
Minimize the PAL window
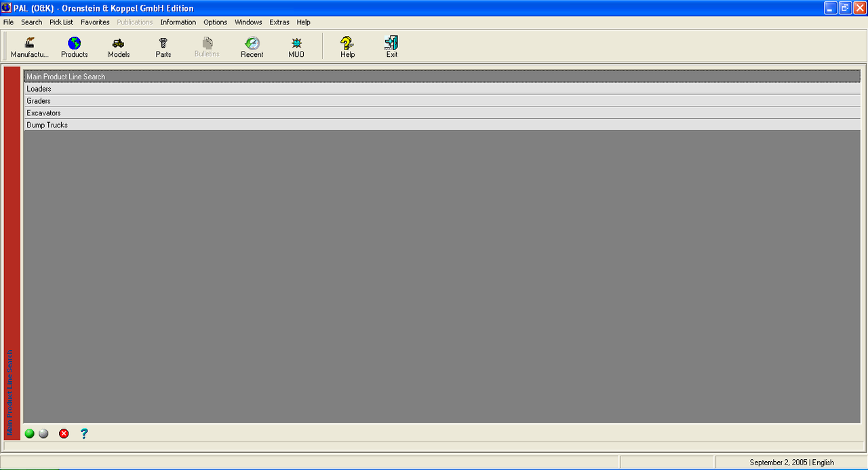click(831, 8)
